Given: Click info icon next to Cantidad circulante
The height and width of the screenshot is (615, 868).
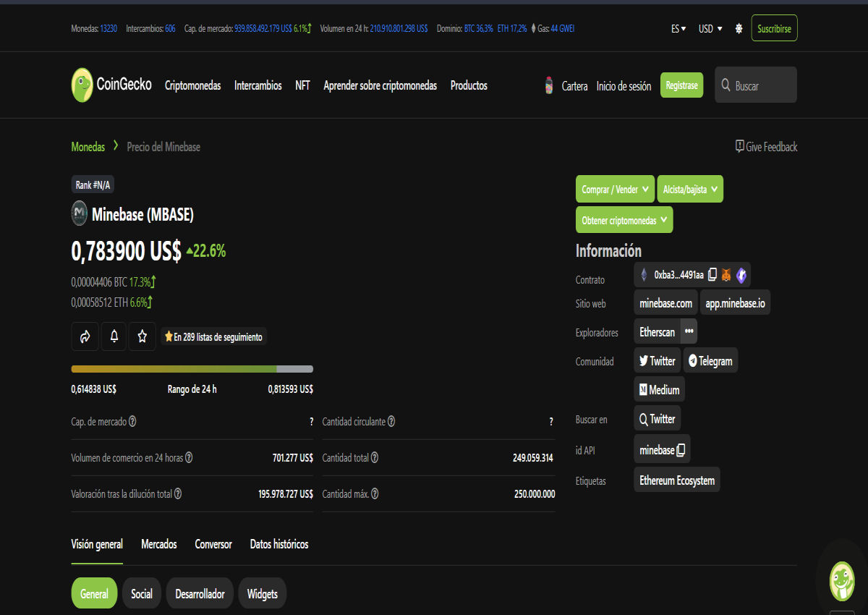Looking at the screenshot, I should tap(391, 421).
